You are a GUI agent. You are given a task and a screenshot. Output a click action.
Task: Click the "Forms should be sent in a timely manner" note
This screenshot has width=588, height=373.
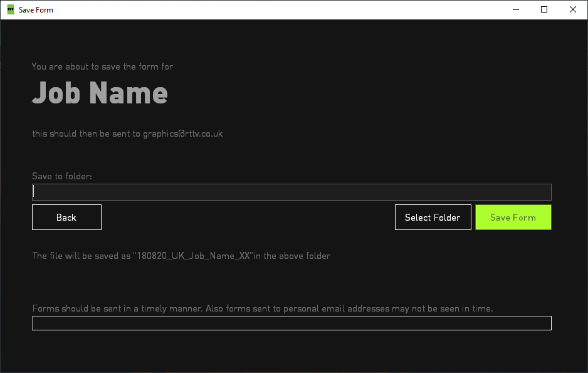263,308
